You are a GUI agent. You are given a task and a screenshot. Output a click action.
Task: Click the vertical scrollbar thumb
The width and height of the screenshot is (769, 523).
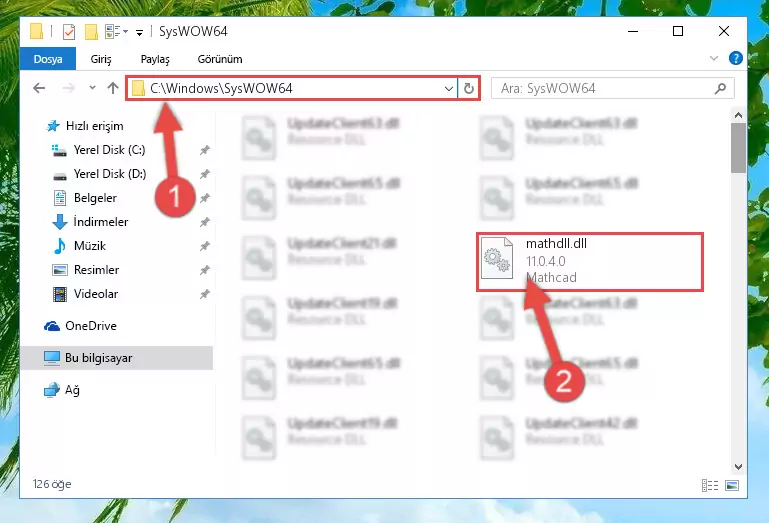[738, 148]
